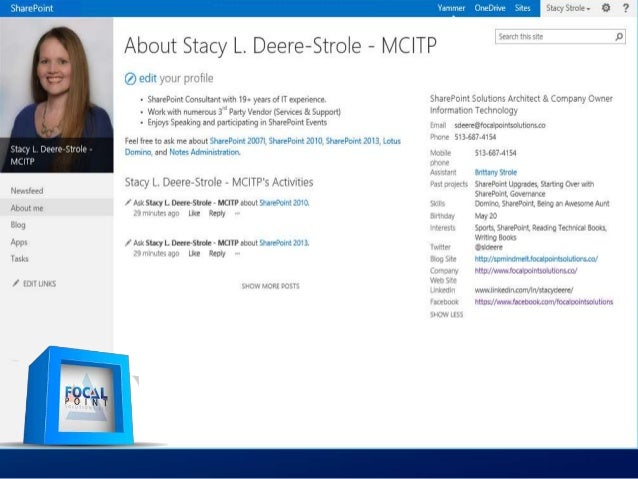Click the Interests value text
The height and width of the screenshot is (479, 638).
(541, 232)
